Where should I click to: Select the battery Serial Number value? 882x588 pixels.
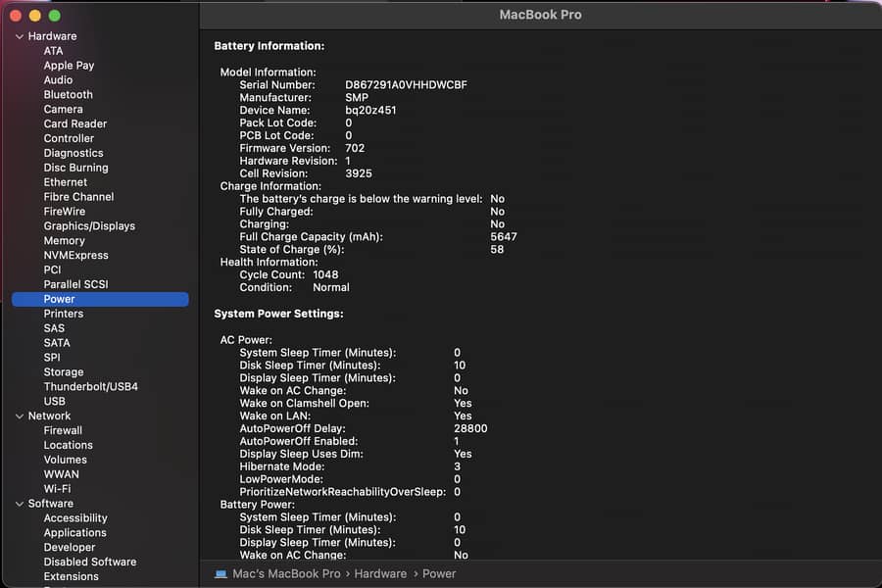point(406,85)
